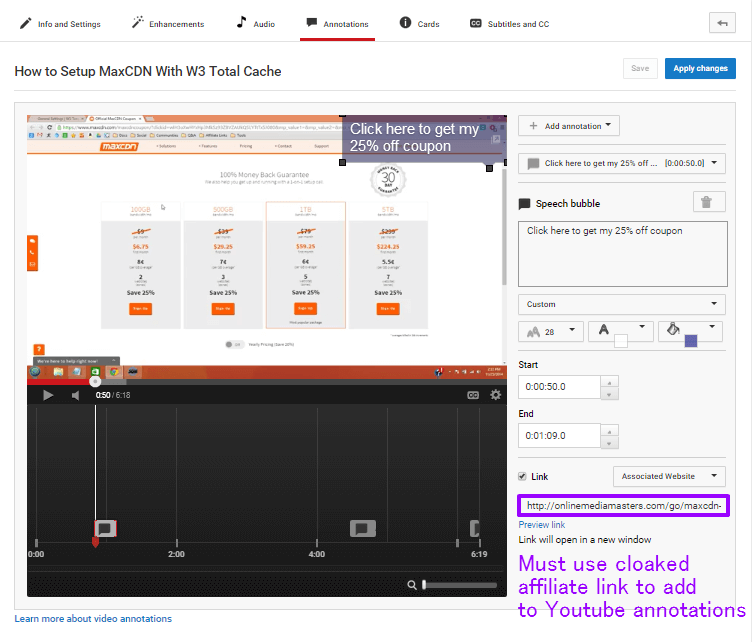Click the annotation link URL field
The width and height of the screenshot is (752, 643).
click(623, 506)
